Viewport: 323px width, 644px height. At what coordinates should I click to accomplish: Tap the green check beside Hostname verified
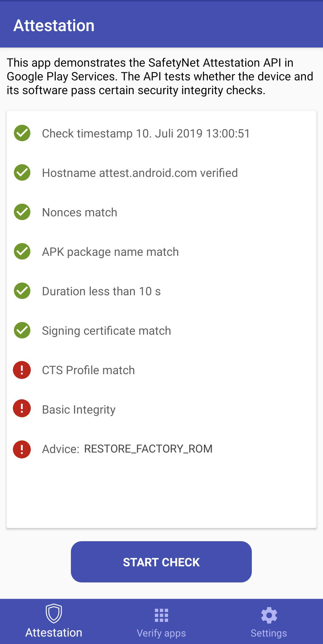pyautogui.click(x=22, y=173)
